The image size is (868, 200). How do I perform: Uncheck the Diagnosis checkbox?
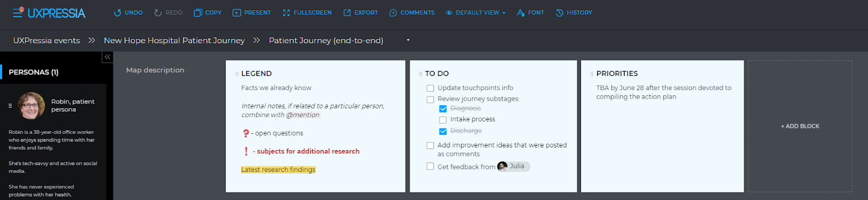443,109
